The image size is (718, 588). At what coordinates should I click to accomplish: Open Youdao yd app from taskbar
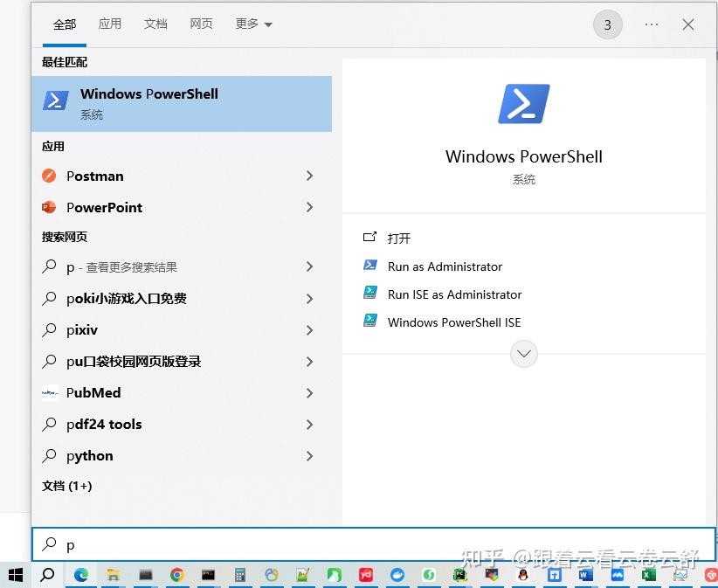pyautogui.click(x=366, y=574)
